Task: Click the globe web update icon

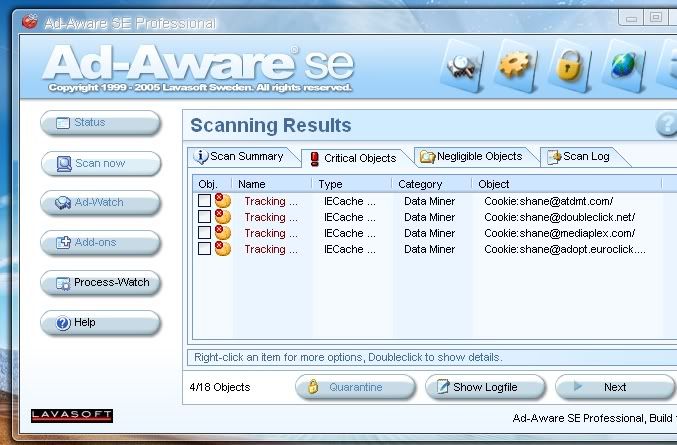Action: pyautogui.click(x=622, y=67)
